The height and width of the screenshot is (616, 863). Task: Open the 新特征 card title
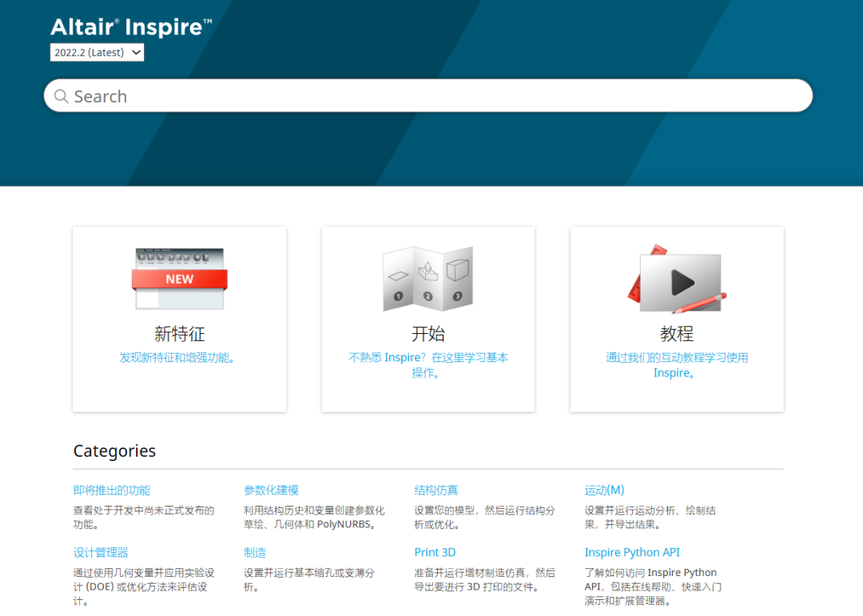[x=180, y=334]
